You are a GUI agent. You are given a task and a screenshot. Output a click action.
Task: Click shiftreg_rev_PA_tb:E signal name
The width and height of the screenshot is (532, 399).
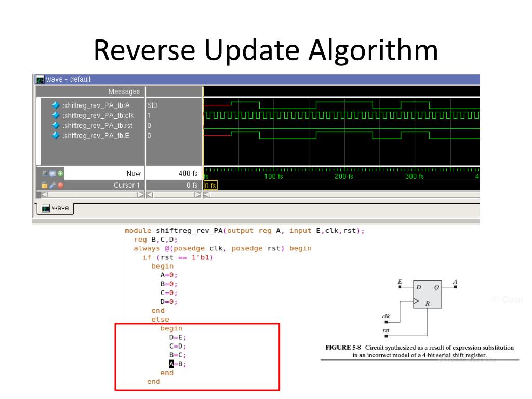click(x=96, y=136)
